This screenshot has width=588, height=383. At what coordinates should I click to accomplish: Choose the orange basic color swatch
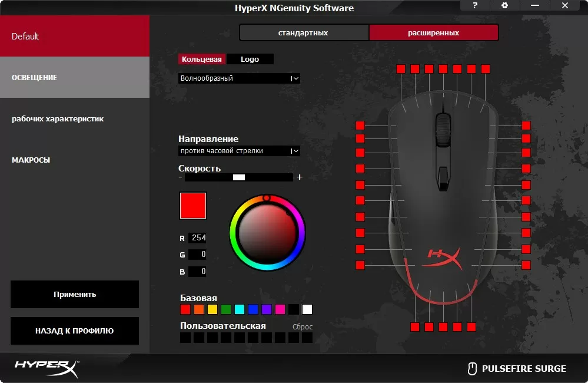[199, 309]
